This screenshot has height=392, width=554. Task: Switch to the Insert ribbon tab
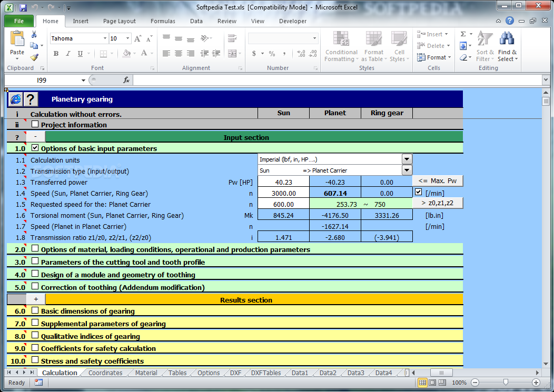[x=81, y=21]
